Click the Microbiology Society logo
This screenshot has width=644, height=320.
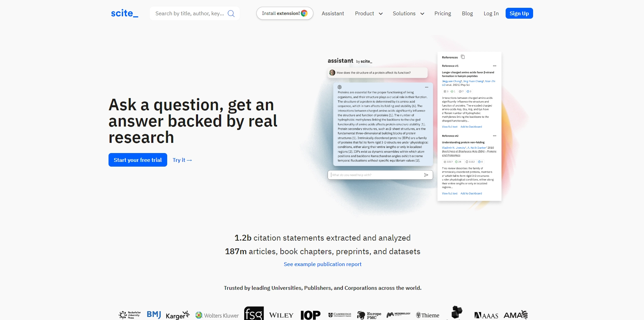click(x=398, y=315)
